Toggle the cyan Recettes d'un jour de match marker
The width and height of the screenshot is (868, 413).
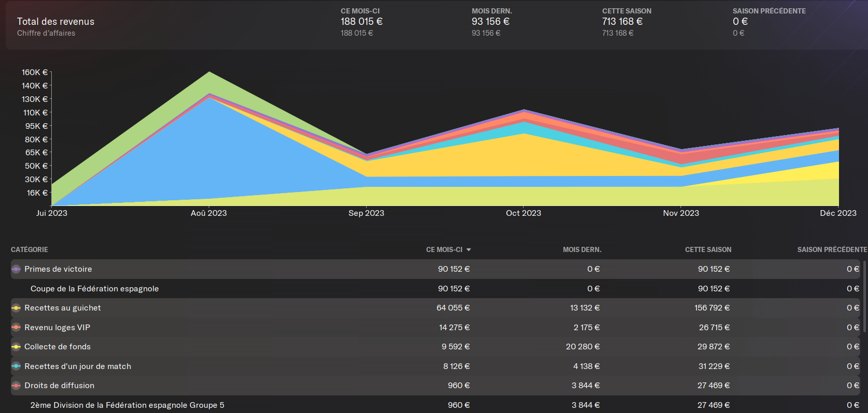pyautogui.click(x=16, y=366)
